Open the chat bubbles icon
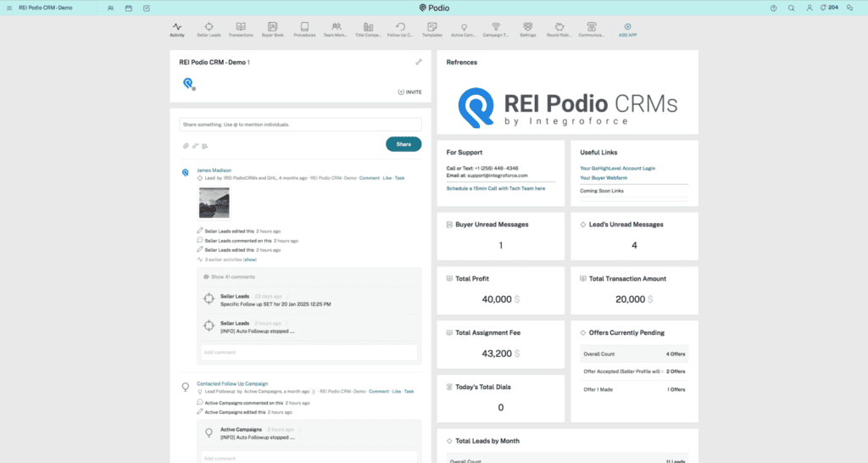Viewport: 868px width, 463px height. [849, 8]
